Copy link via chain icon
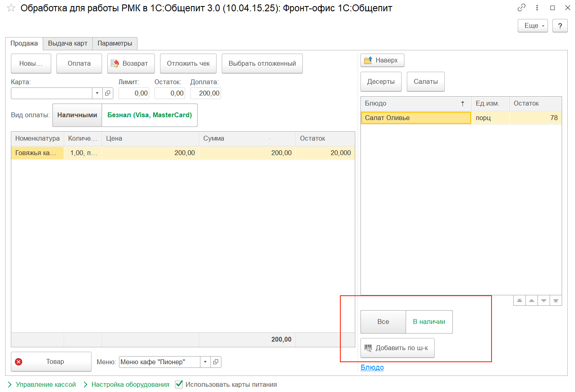 click(521, 8)
